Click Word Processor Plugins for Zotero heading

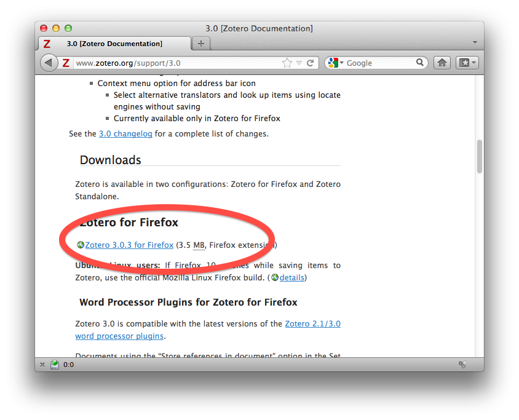click(188, 302)
